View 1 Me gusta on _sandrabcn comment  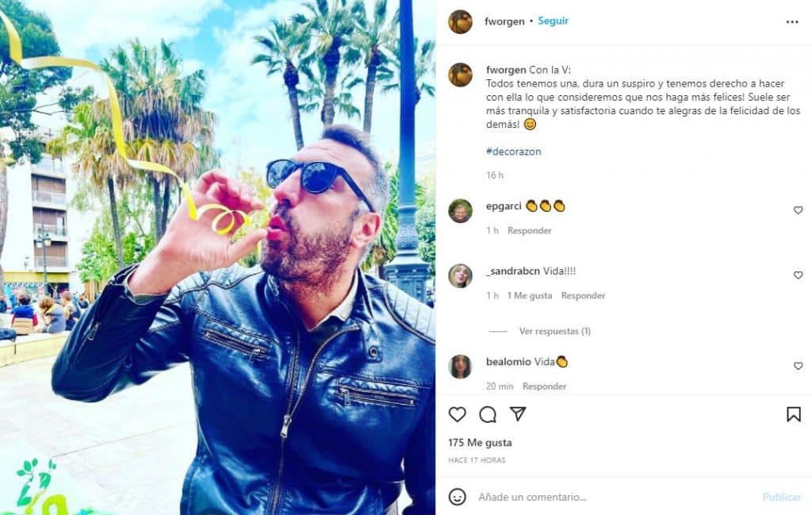[x=530, y=296]
